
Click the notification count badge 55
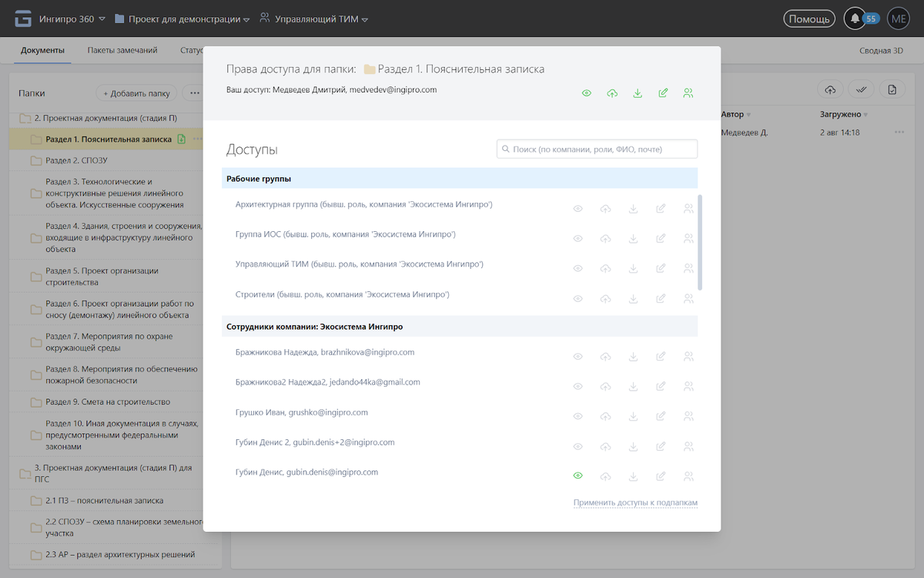(x=871, y=18)
